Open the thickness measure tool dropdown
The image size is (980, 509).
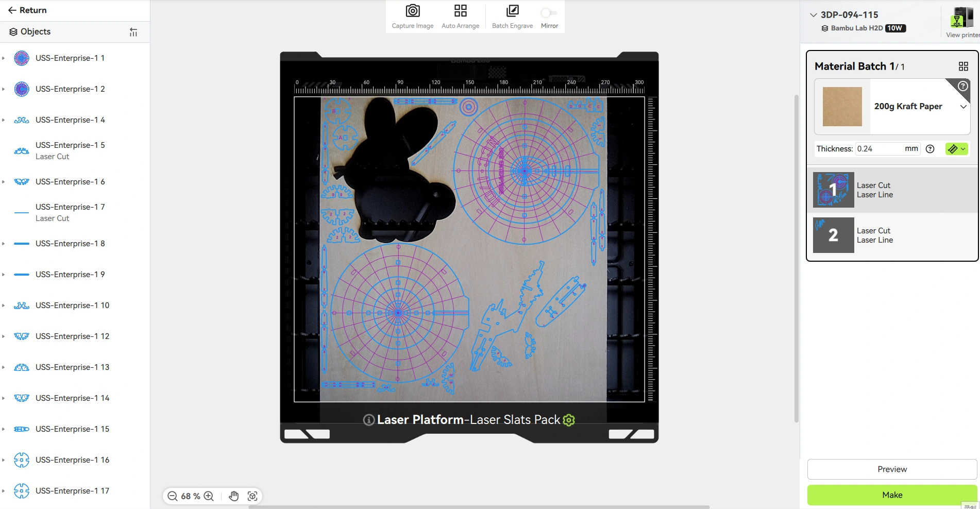pos(957,149)
